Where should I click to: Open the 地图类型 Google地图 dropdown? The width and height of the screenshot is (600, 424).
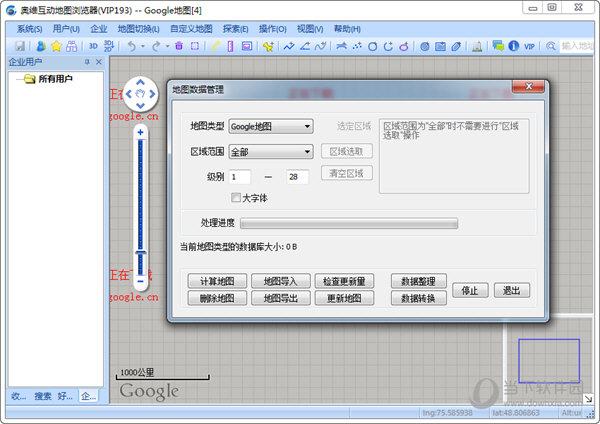coord(271,126)
